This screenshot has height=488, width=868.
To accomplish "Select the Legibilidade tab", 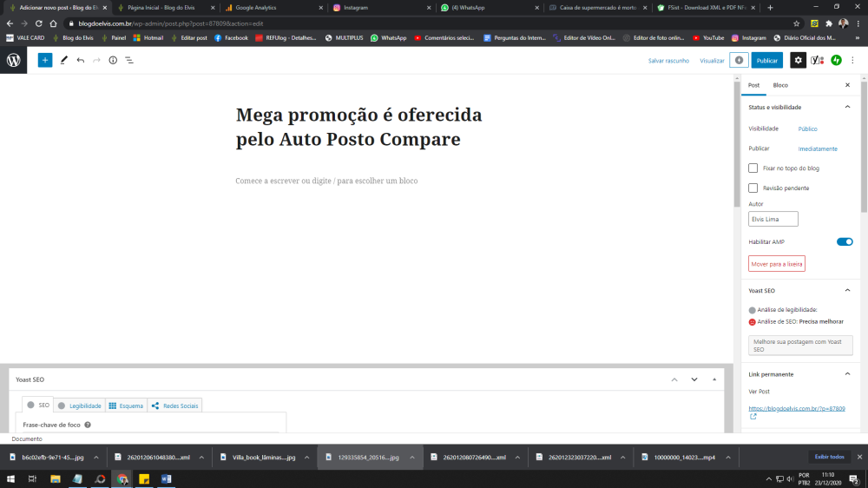I will click(80, 406).
